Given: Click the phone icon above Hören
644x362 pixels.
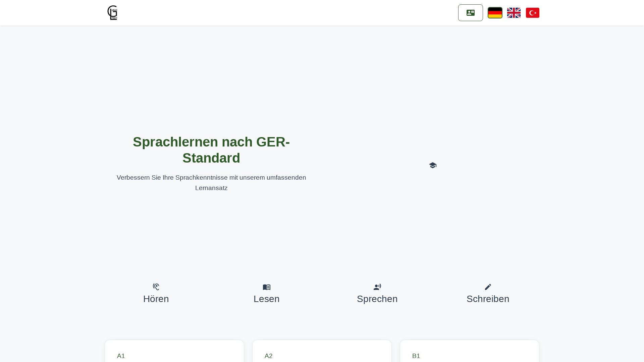Looking at the screenshot, I should [156, 287].
